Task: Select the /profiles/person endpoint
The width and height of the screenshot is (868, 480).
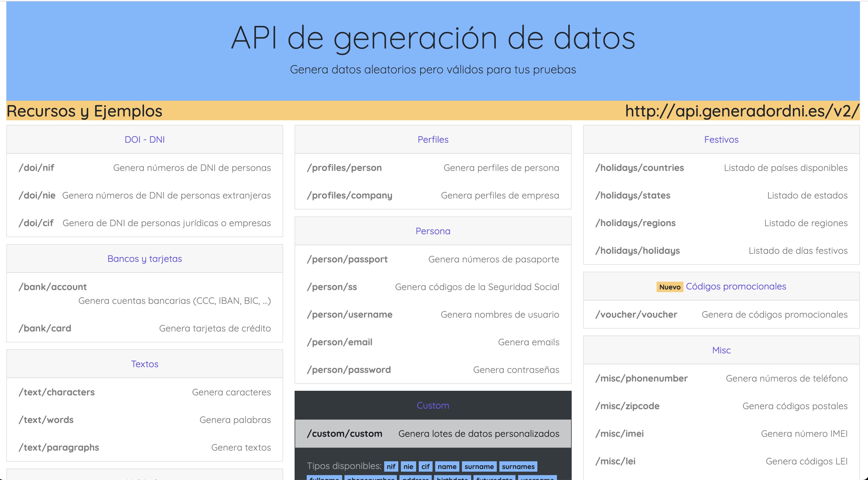Action: [x=344, y=168]
